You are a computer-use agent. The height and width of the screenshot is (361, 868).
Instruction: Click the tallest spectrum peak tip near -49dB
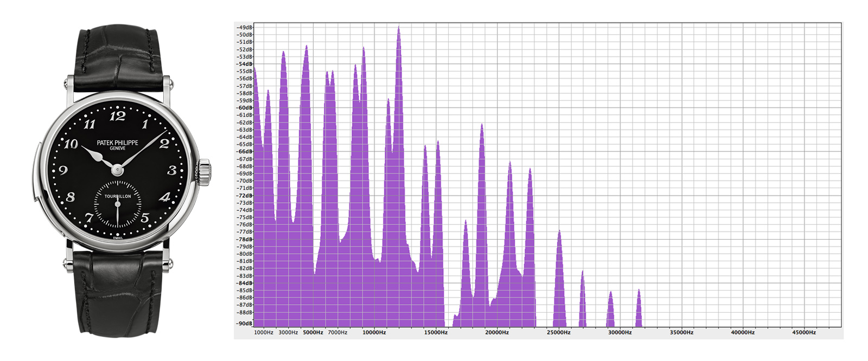coord(399,27)
